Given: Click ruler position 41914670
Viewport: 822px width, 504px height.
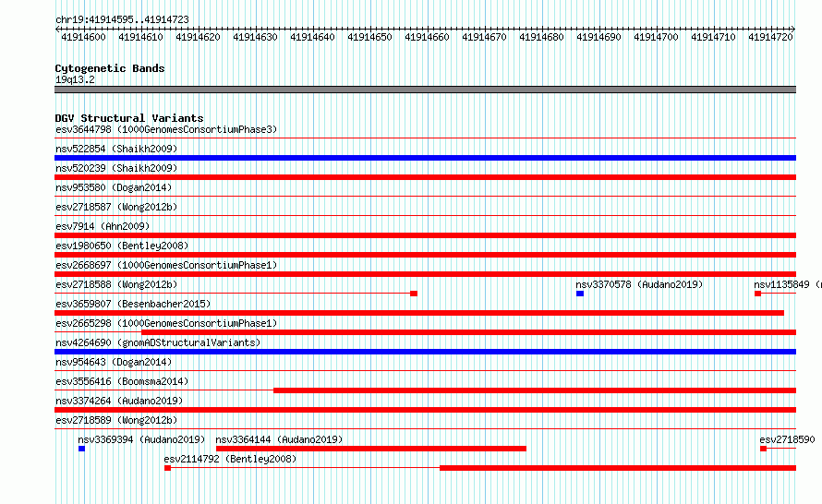Looking at the screenshot, I should pos(484,37).
